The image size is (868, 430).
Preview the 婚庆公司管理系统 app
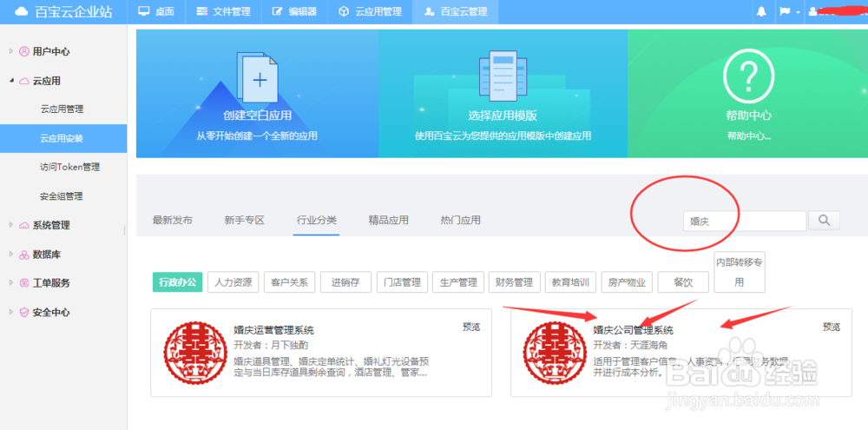click(832, 327)
